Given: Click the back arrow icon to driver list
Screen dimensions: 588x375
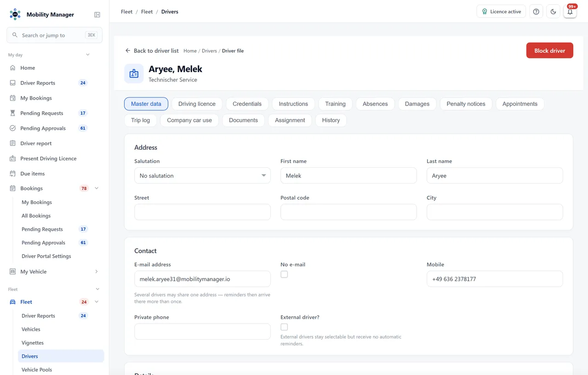Looking at the screenshot, I should 128,51.
